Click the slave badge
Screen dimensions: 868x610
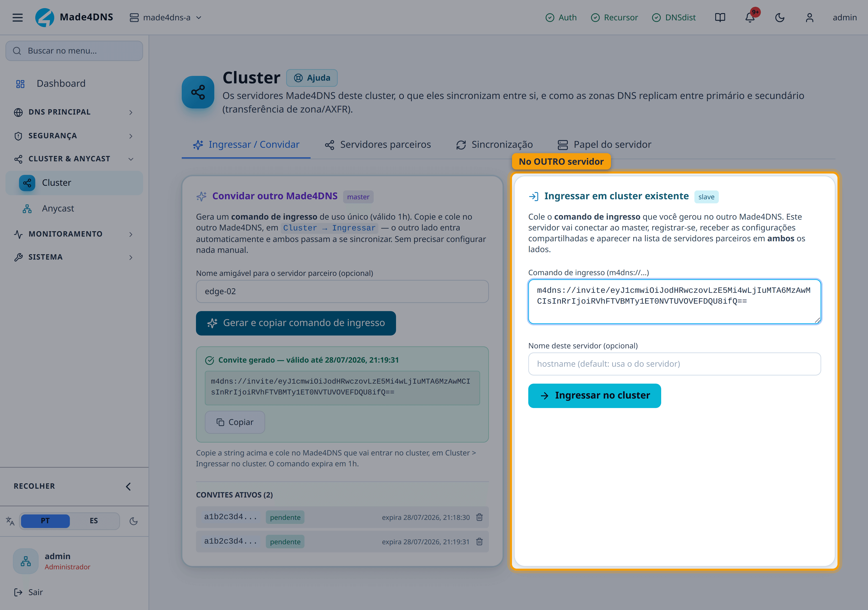click(x=706, y=197)
